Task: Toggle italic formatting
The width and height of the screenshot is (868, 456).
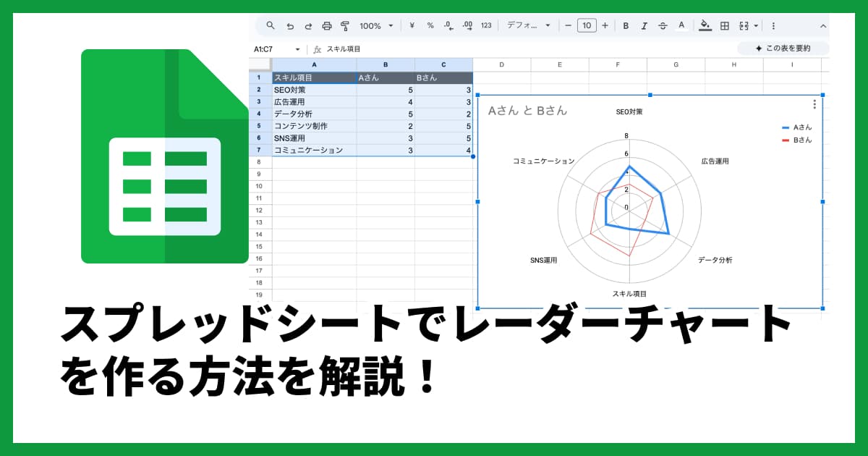Action: [644, 25]
